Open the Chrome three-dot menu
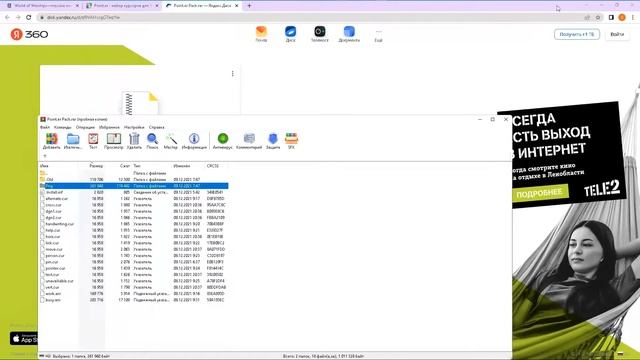The width and height of the screenshot is (640, 360). 633,18
